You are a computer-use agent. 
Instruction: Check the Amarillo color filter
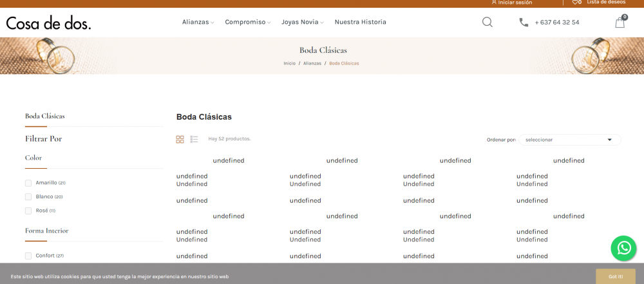[28, 183]
